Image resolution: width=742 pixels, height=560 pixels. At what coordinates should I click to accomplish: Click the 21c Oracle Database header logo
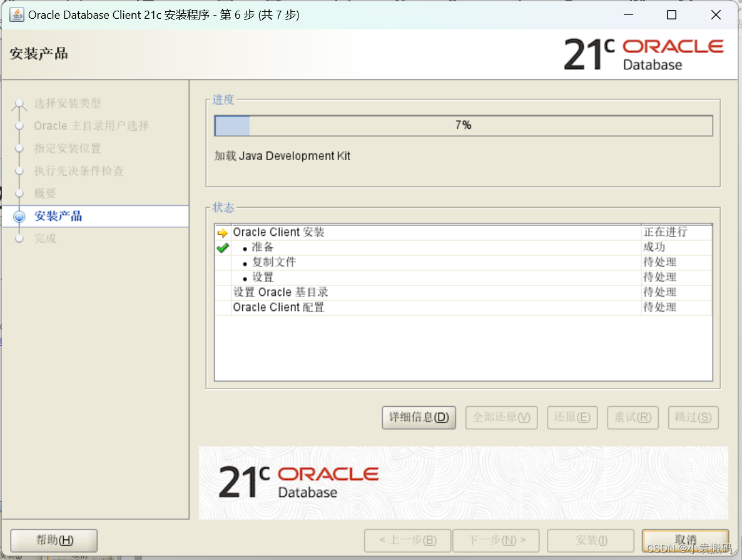pyautogui.click(x=644, y=54)
